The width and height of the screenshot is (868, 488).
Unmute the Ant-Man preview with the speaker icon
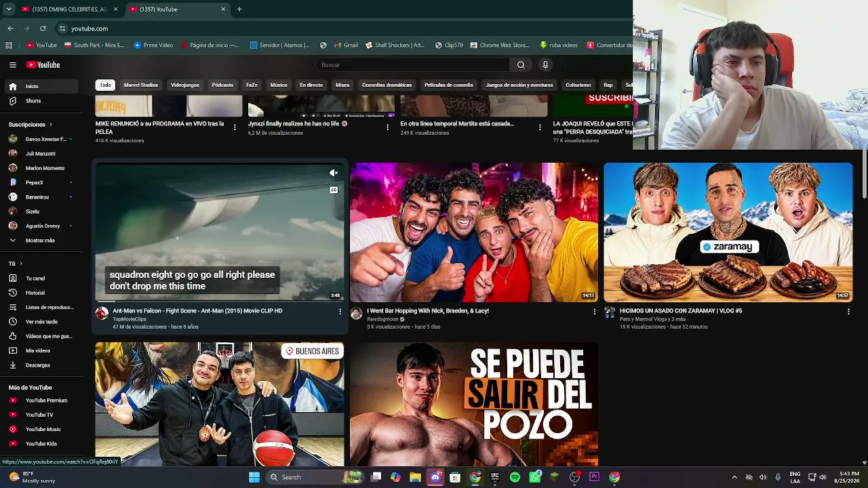click(x=334, y=173)
